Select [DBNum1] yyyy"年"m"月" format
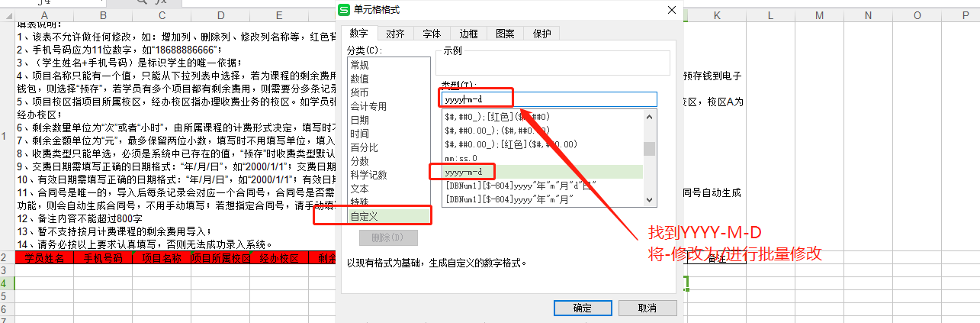 (x=542, y=199)
